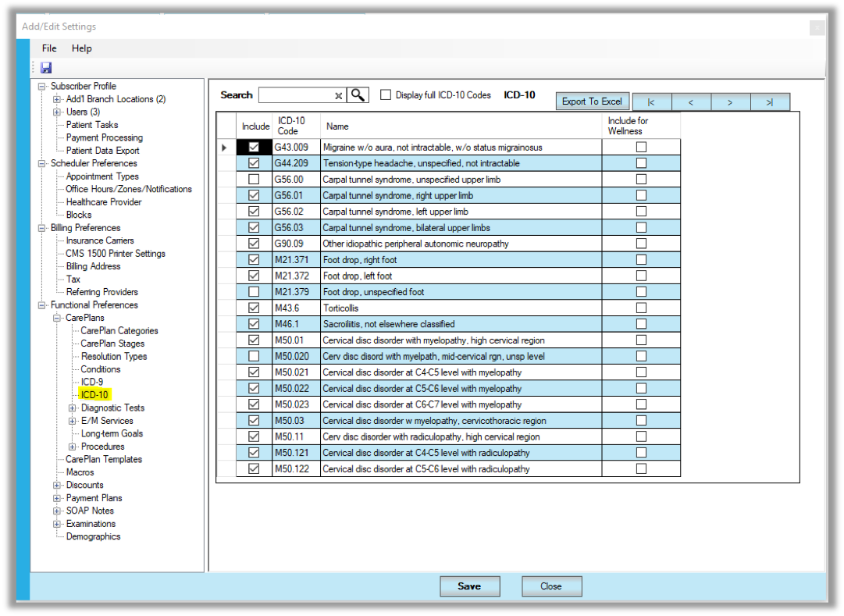The height and width of the screenshot is (616, 844).
Task: Open CarePlan Stages
Action: tap(112, 344)
